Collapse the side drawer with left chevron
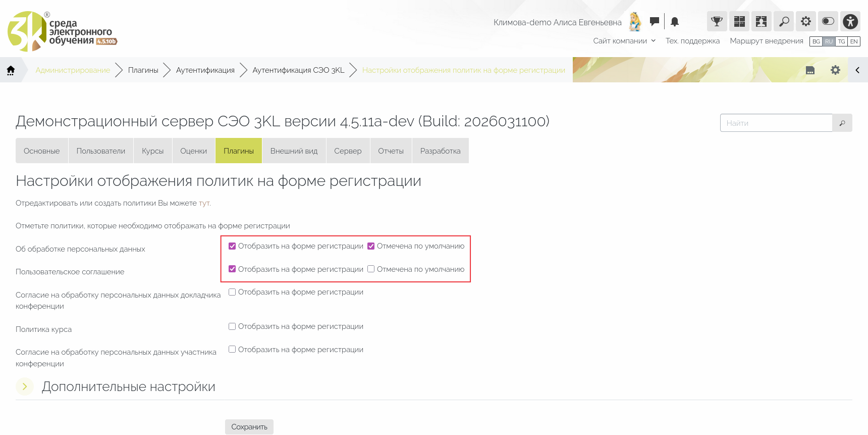 pos(857,70)
